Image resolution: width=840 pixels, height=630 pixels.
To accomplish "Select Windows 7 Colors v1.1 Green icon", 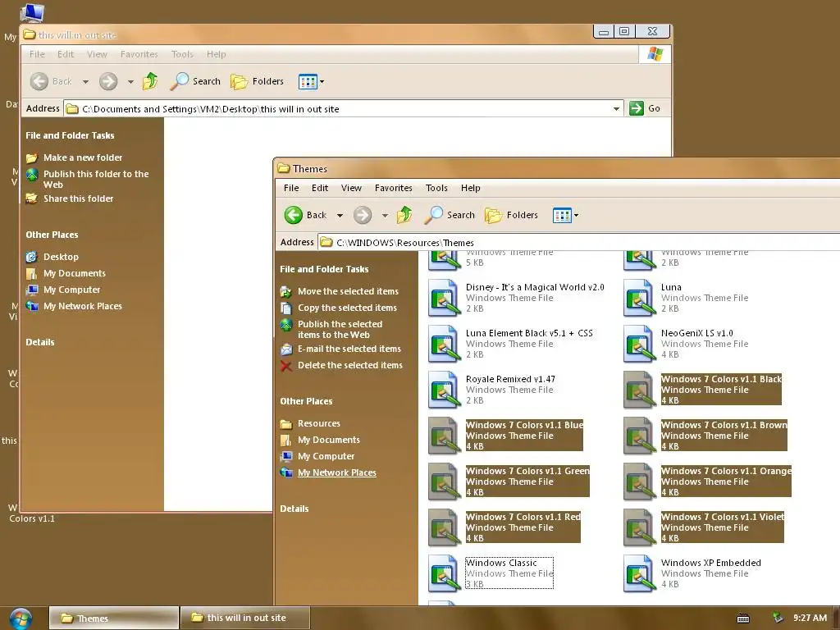I will (x=444, y=482).
